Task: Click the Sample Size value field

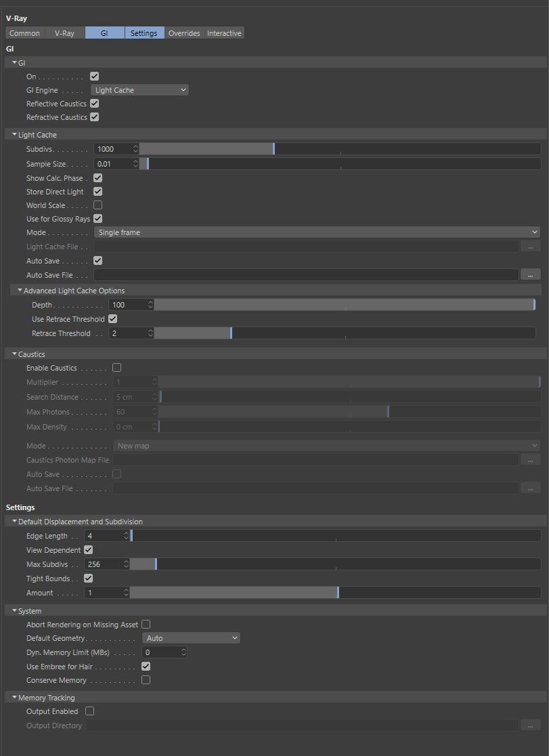Action: tap(113, 164)
